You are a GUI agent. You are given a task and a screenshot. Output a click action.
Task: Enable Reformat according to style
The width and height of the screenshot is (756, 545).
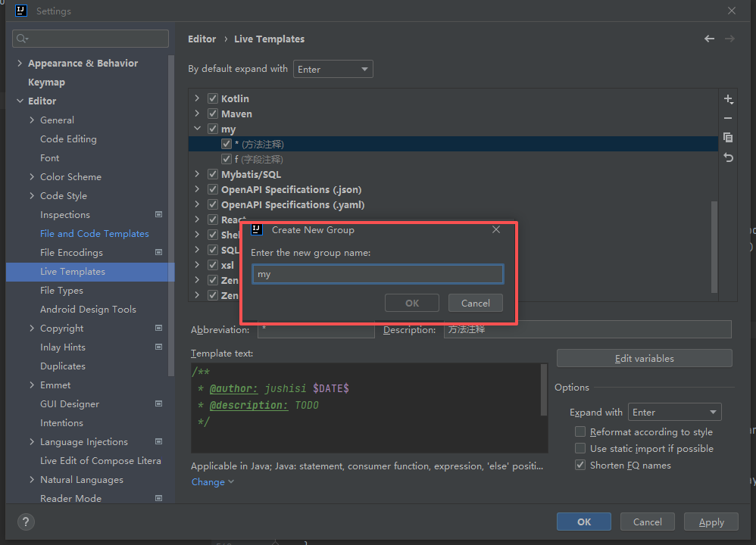tap(580, 431)
